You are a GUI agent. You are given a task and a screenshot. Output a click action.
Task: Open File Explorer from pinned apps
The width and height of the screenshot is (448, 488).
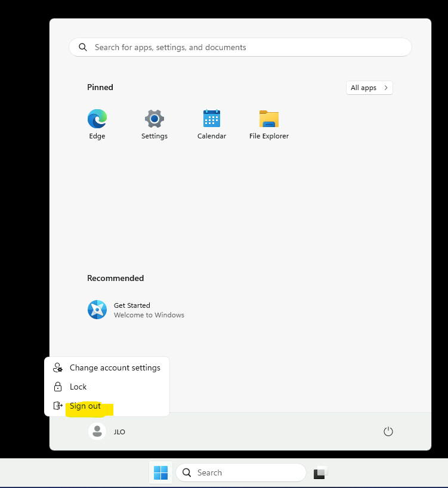269,124
